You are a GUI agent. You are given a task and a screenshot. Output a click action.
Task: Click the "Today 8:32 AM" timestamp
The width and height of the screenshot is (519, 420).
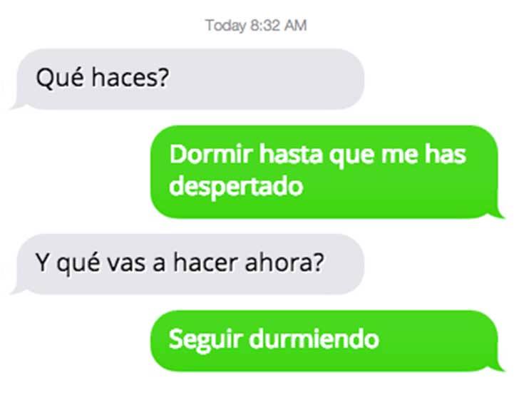(256, 26)
